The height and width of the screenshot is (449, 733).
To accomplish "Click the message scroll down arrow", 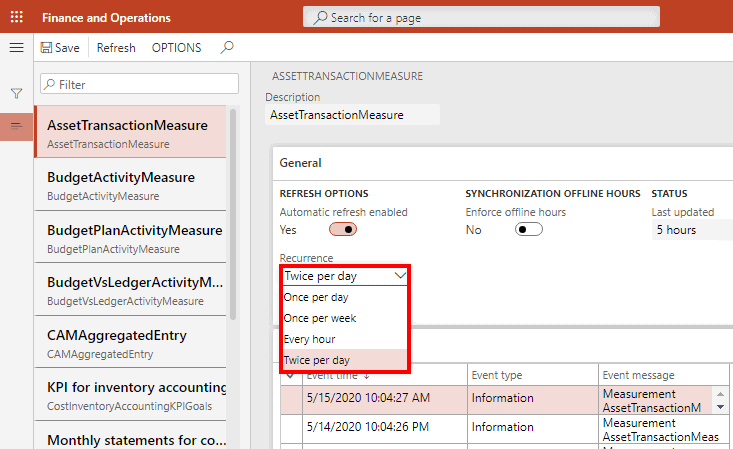I will pyautogui.click(x=720, y=407).
